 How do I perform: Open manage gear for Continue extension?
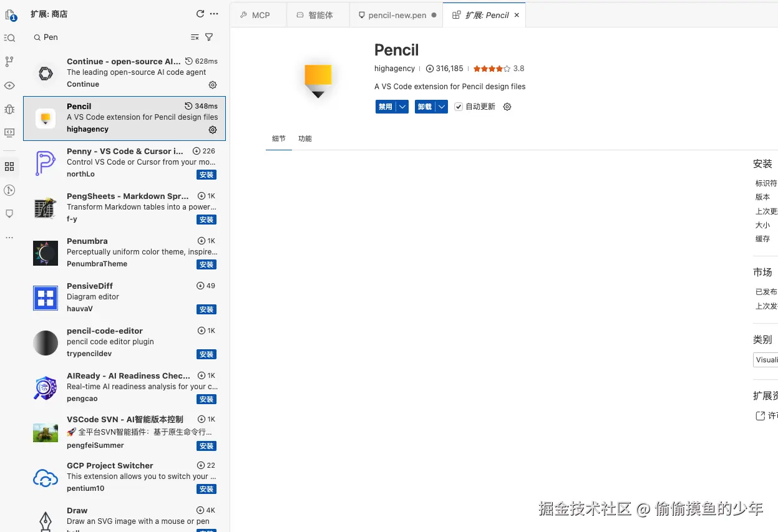tap(213, 85)
